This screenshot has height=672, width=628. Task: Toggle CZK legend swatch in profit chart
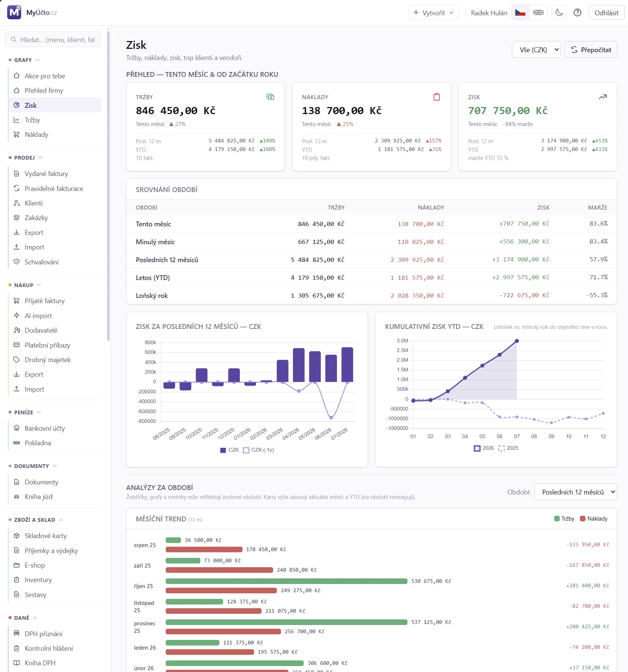pyautogui.click(x=223, y=450)
